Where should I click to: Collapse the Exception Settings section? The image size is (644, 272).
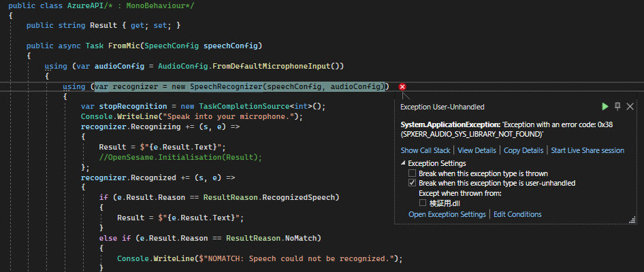pyautogui.click(x=403, y=163)
